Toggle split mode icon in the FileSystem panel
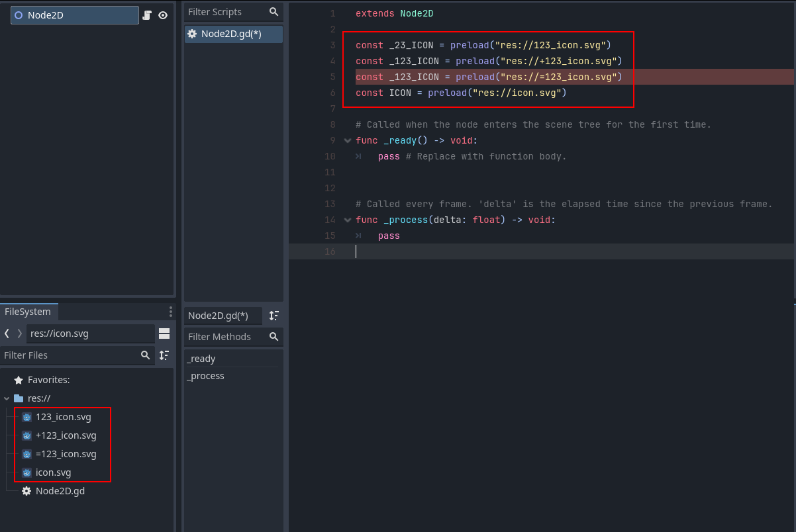 click(164, 333)
